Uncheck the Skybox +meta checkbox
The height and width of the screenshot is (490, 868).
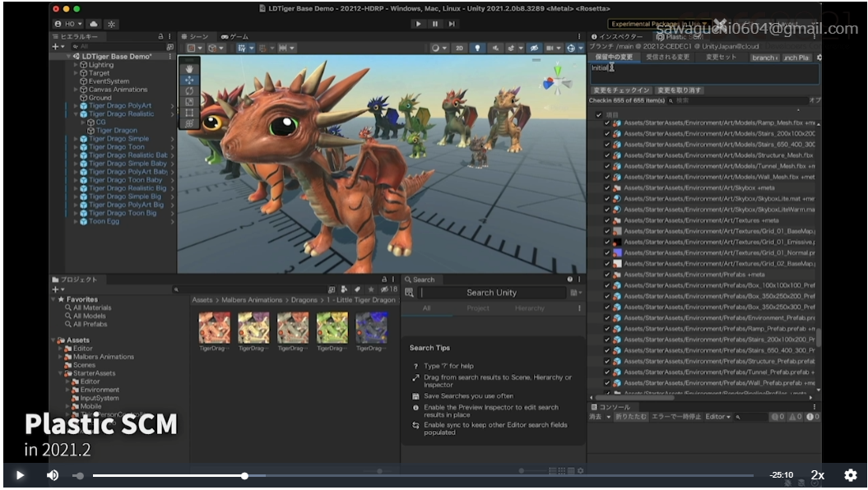(x=607, y=187)
